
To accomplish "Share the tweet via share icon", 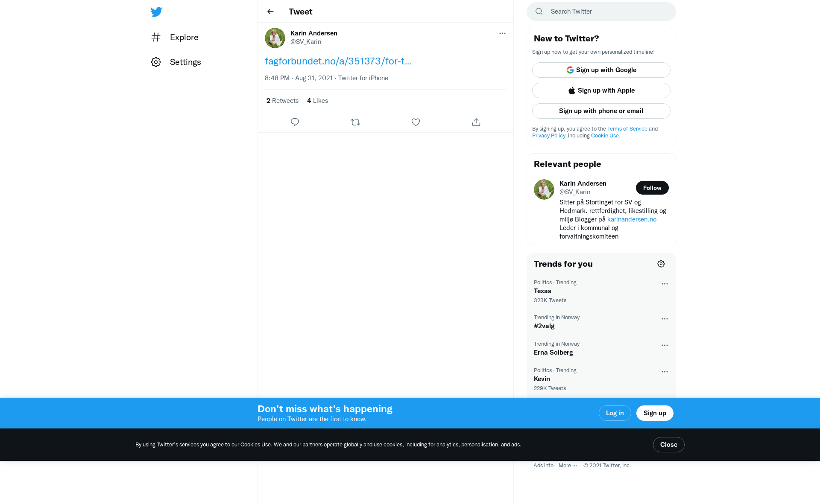I will 476,122.
